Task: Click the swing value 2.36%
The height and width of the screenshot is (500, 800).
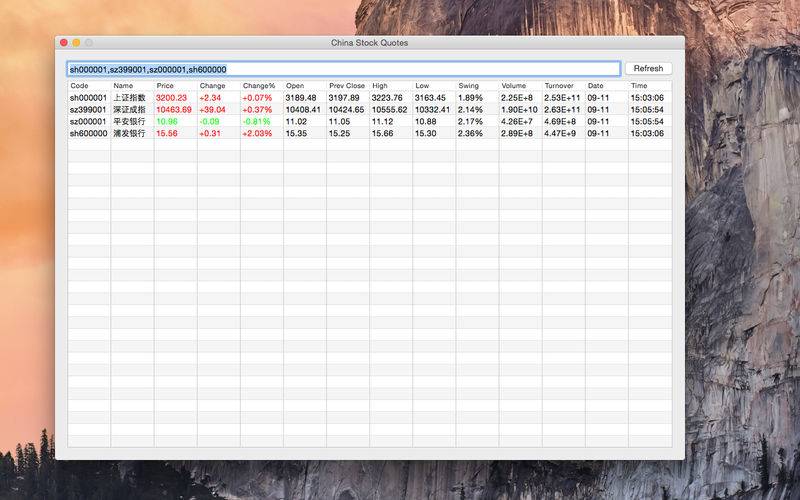Action: click(470, 133)
